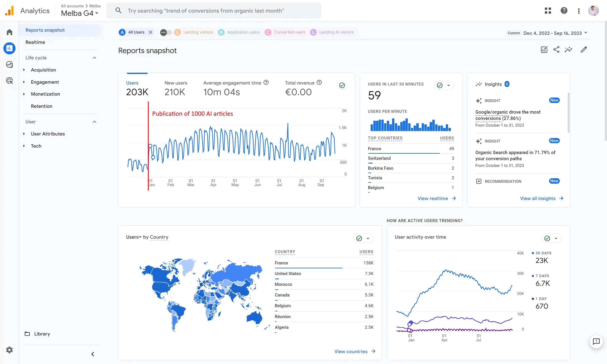Toggle the comparisons switch off
The width and height of the screenshot is (607, 364).
166,32
